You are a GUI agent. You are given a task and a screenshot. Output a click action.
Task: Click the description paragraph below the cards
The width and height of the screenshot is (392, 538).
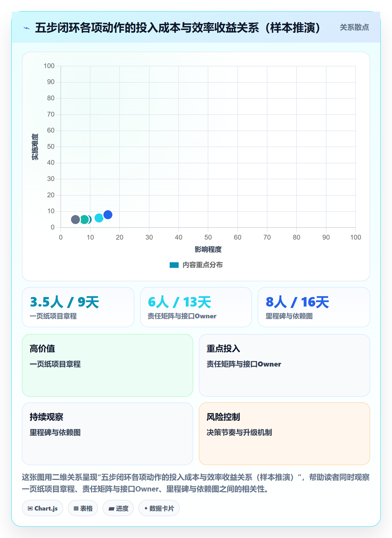(196, 483)
